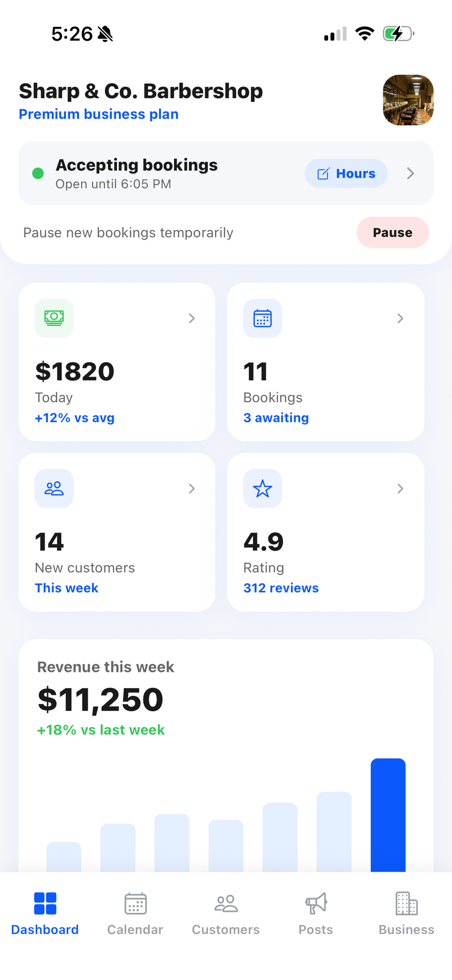Tap the new customers people icon
The image size is (452, 980).
(x=54, y=489)
